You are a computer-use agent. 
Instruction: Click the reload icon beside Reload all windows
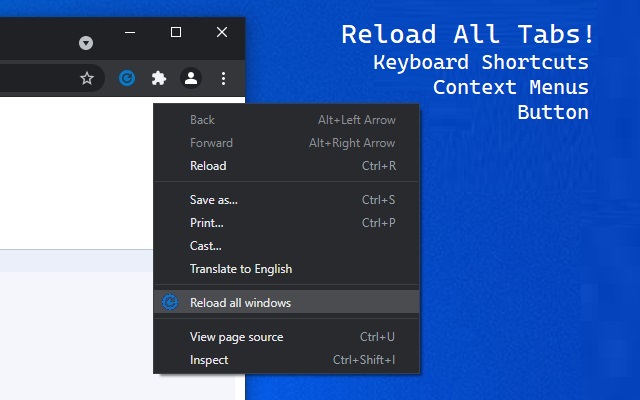tap(170, 302)
